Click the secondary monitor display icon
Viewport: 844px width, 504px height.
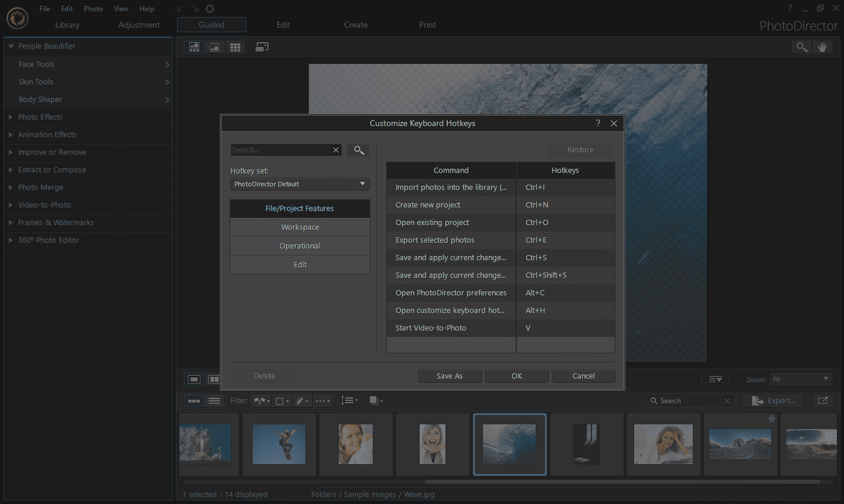[x=262, y=47]
